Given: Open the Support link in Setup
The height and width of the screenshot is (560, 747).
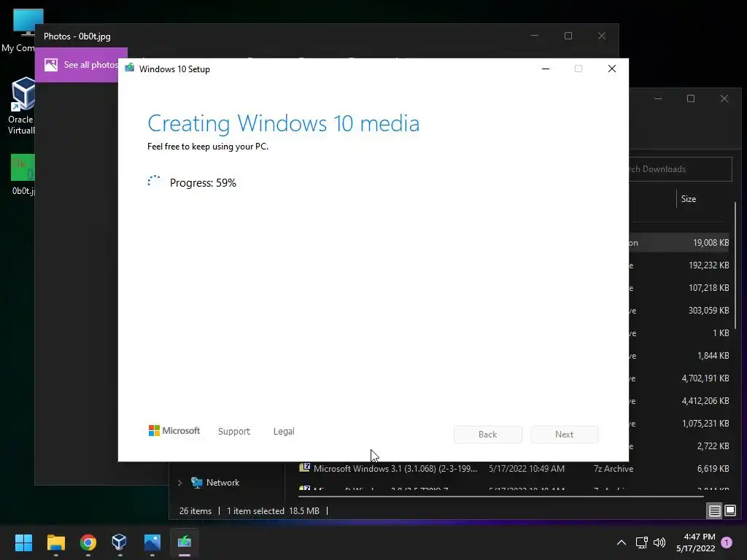Looking at the screenshot, I should click(234, 432).
